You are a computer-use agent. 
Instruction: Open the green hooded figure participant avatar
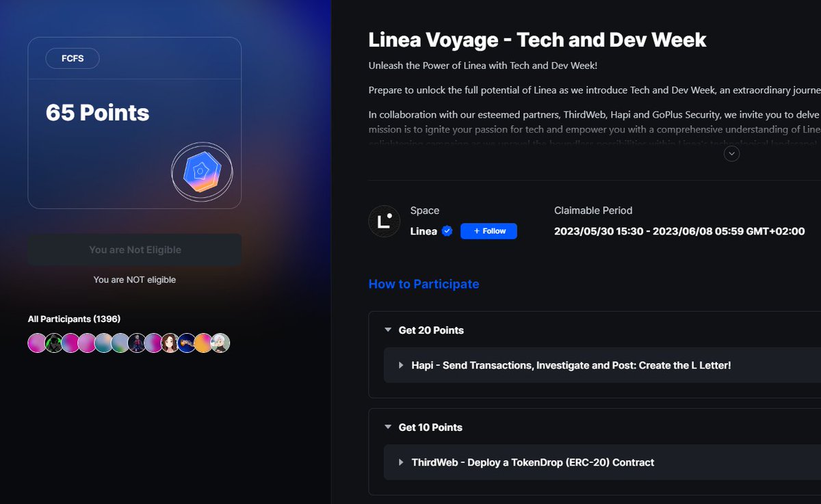[54, 343]
